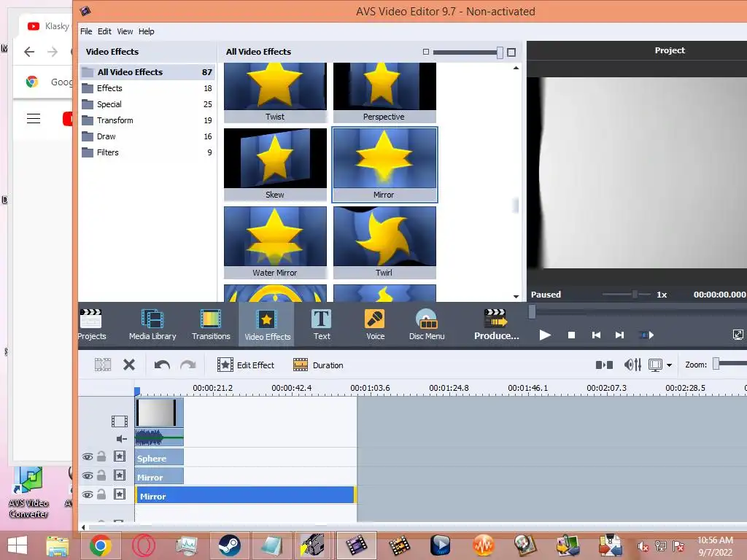Redo the last action
This screenshot has height=560, width=747.
tap(188, 365)
